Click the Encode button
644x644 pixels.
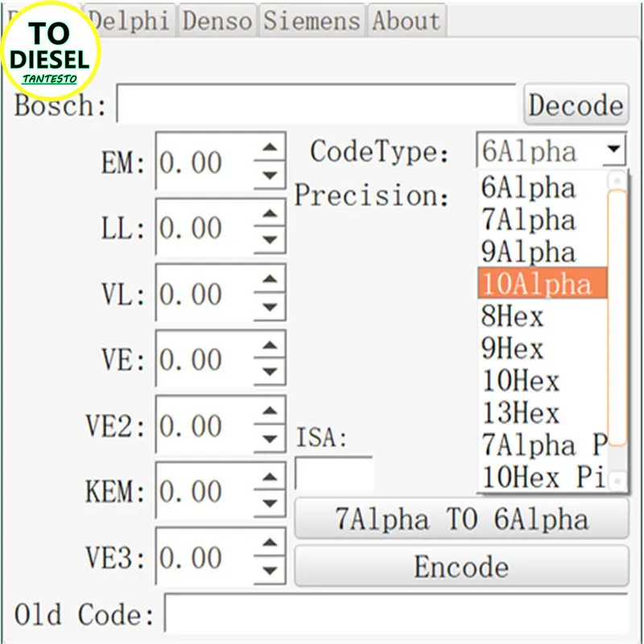pos(460,567)
